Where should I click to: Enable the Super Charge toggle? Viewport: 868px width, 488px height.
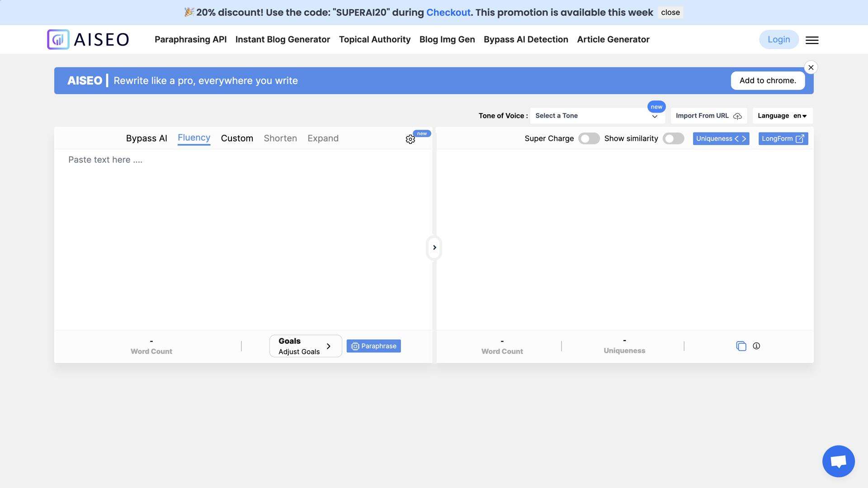click(589, 139)
